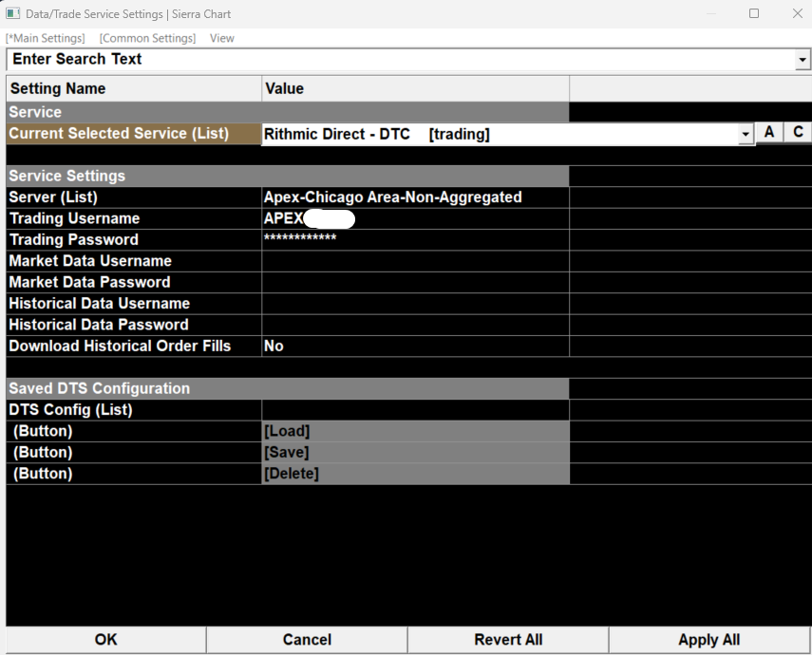The height and width of the screenshot is (655, 812).
Task: Click the A button beside the service list
Action: click(x=769, y=133)
